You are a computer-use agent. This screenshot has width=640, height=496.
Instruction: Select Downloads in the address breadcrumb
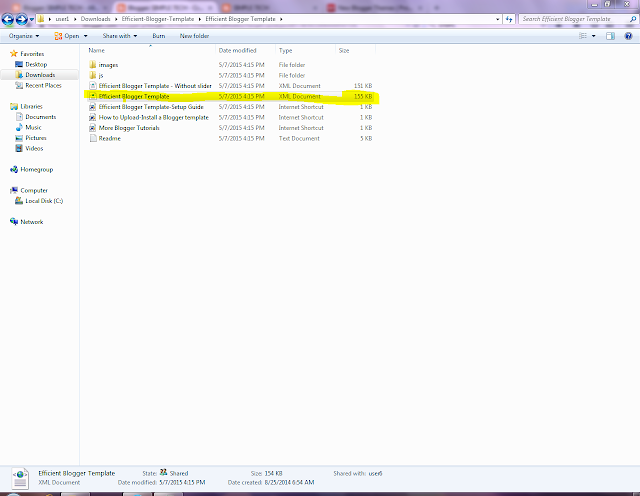(x=96, y=19)
